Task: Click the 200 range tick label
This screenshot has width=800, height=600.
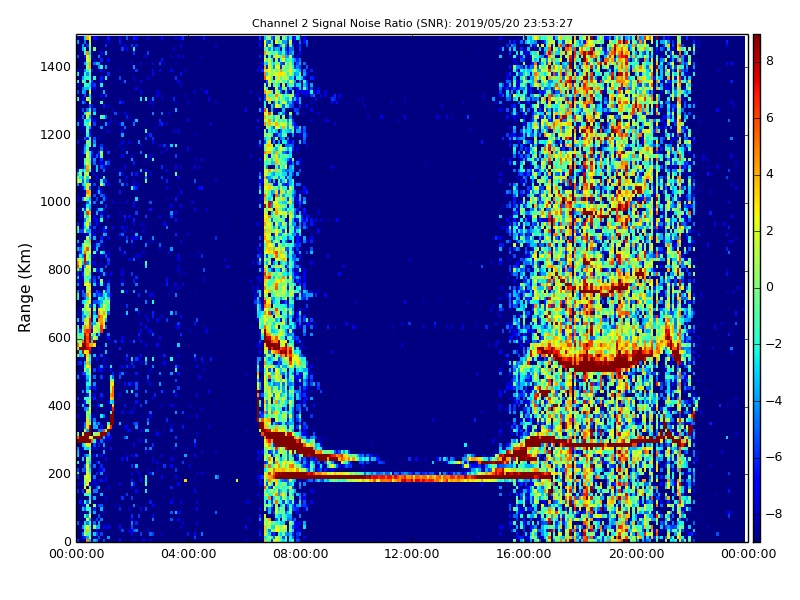Action: (59, 473)
